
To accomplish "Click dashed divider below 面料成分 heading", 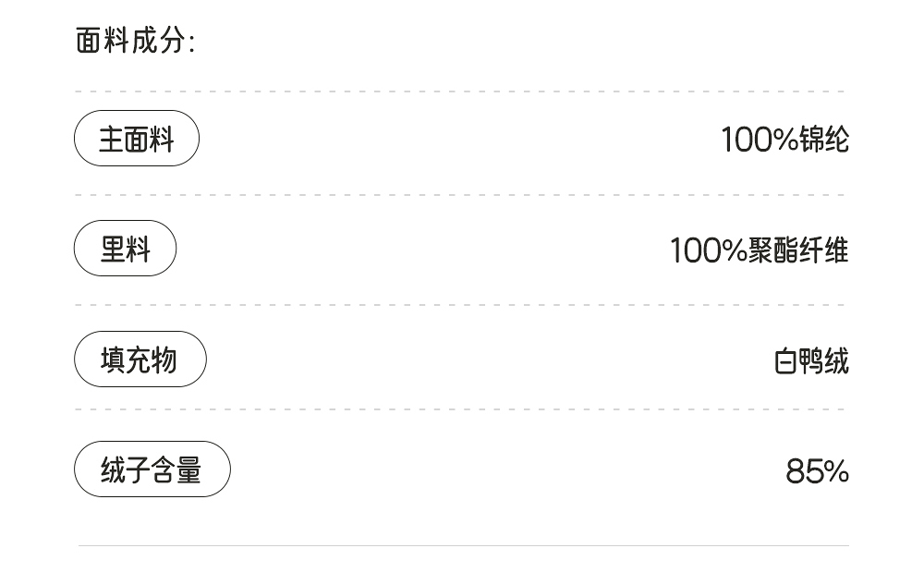I will pyautogui.click(x=460, y=91).
